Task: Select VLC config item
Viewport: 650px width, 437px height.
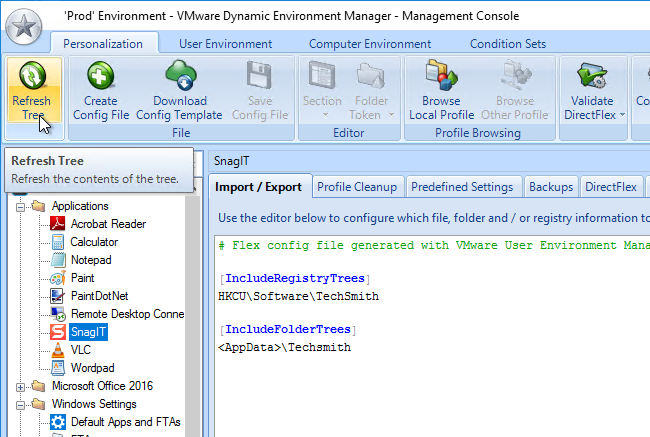Action: point(80,350)
